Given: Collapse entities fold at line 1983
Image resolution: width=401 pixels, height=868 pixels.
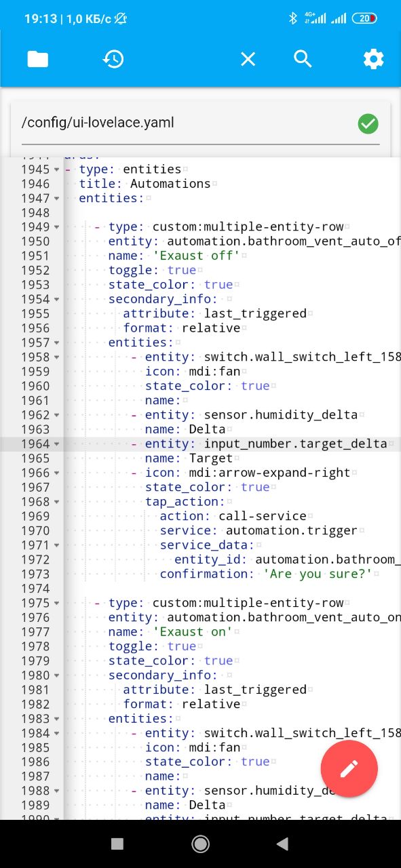Looking at the screenshot, I should pos(56,719).
